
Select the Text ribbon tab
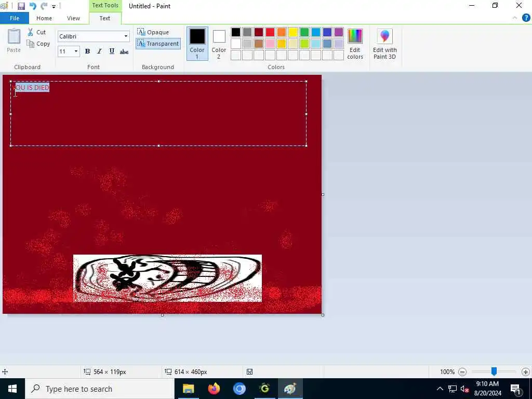tap(105, 18)
